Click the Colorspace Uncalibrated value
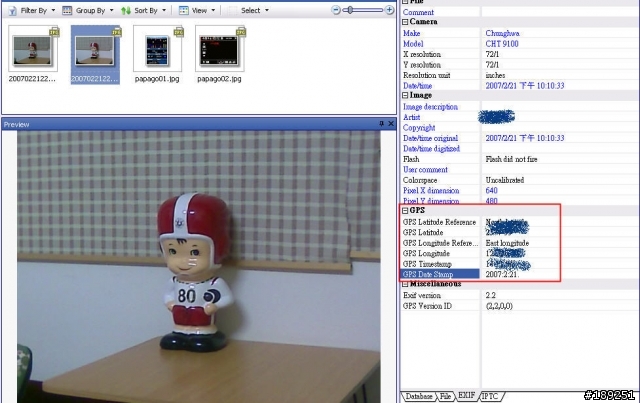Screen dimensions: 640x403 click(504, 180)
